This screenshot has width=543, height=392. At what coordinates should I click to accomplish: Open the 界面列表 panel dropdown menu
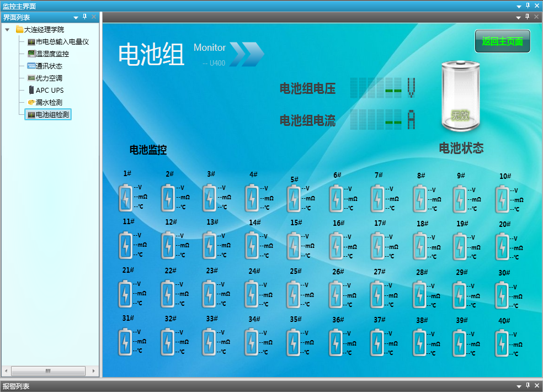[76, 17]
